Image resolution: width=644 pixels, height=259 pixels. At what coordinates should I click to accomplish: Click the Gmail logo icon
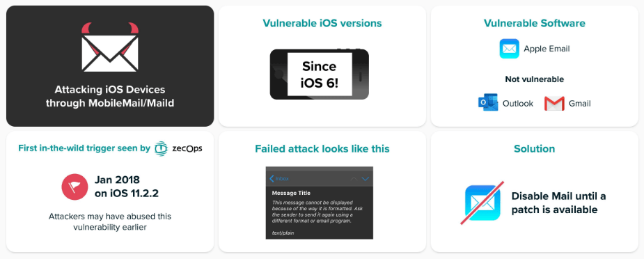(554, 104)
